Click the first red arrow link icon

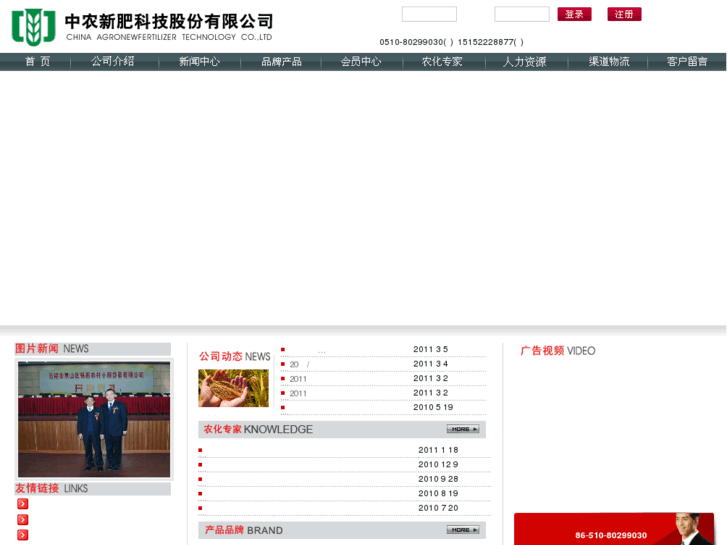22,504
